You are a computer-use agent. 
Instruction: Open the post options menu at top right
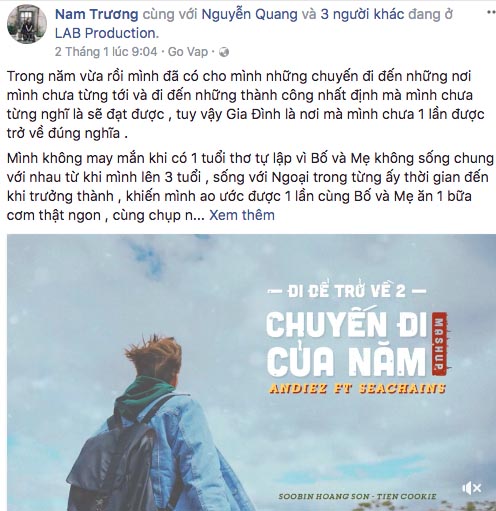(491, 13)
